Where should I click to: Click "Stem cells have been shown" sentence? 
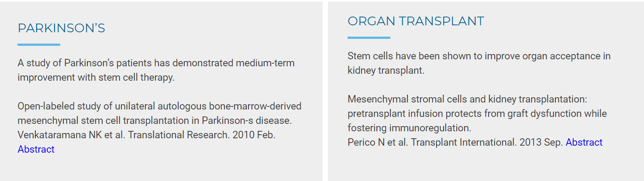click(479, 63)
